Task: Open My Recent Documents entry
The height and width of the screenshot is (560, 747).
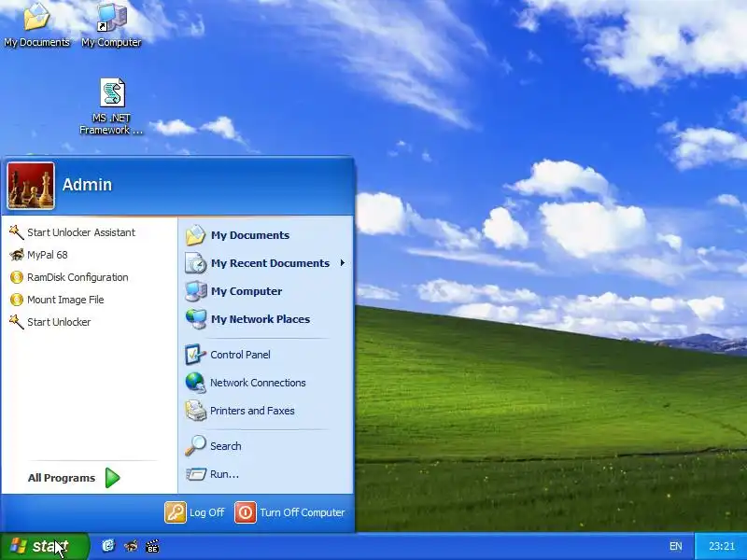Action: tap(266, 263)
